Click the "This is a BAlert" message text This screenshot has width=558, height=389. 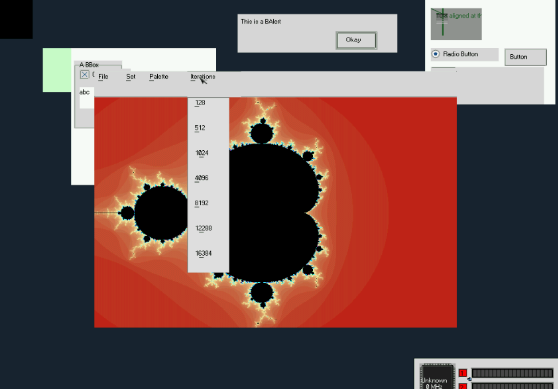pyautogui.click(x=261, y=22)
